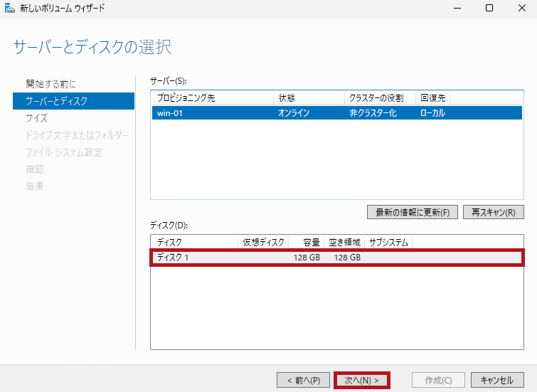Sort disks by 仮想ディスク column header

tap(263, 242)
